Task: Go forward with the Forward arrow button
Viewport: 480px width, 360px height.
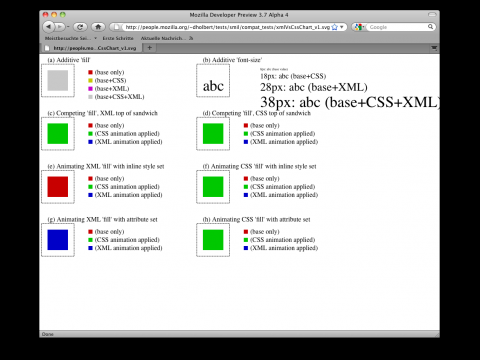Action: click(60, 27)
